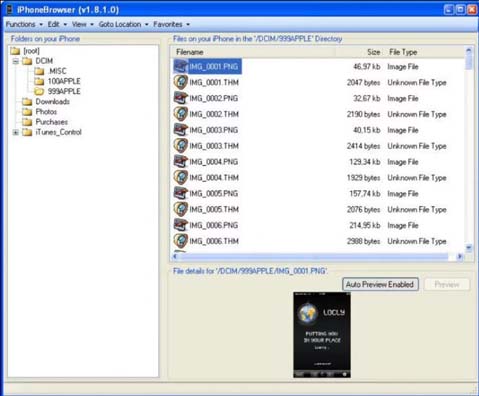Click the IMG_0006.PNG image icon
Screen dimensions: 479x396
coord(181,225)
